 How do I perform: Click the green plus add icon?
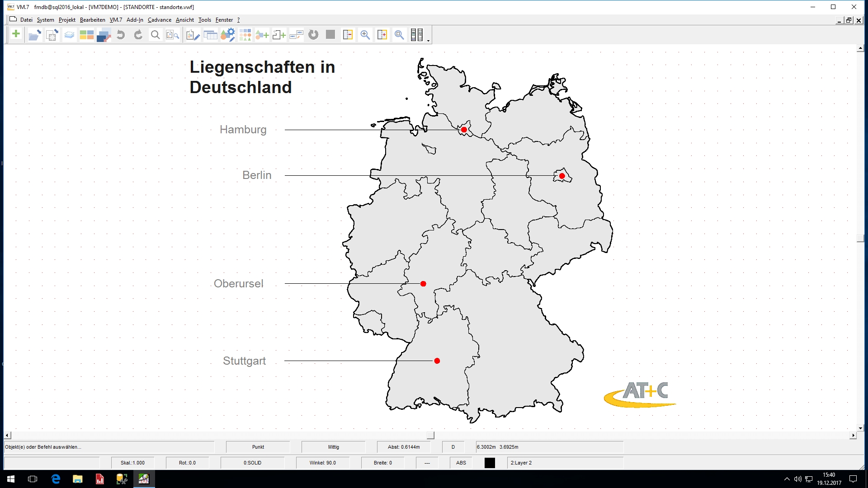click(16, 34)
